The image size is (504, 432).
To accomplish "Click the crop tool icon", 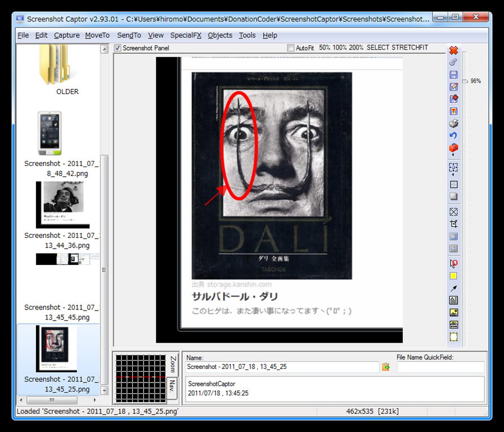I will [x=453, y=224].
